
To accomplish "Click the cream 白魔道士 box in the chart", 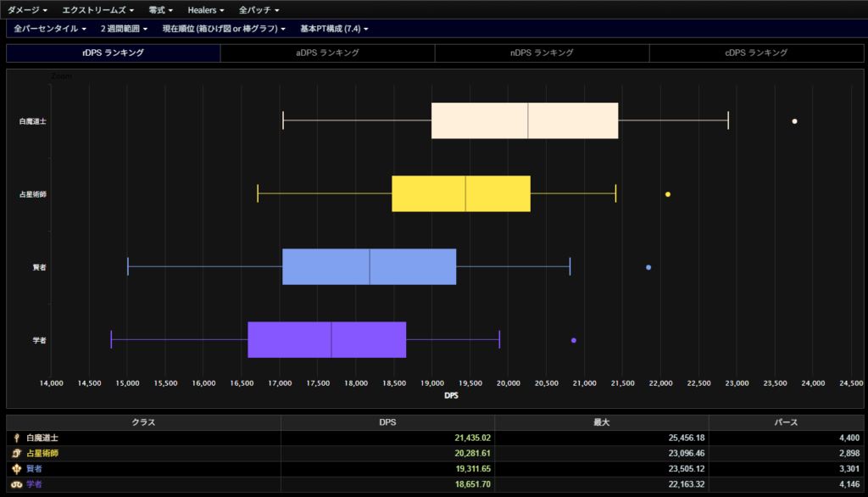I will pos(525,120).
